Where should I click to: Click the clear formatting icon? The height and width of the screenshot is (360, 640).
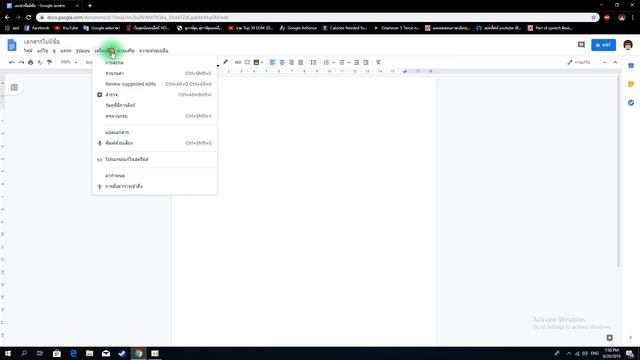pyautogui.click(x=378, y=62)
